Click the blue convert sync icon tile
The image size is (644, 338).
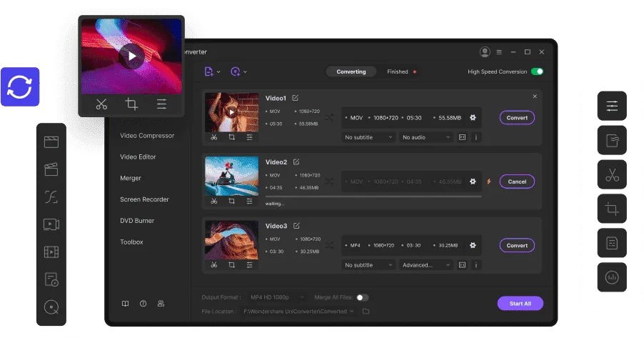[x=20, y=86]
